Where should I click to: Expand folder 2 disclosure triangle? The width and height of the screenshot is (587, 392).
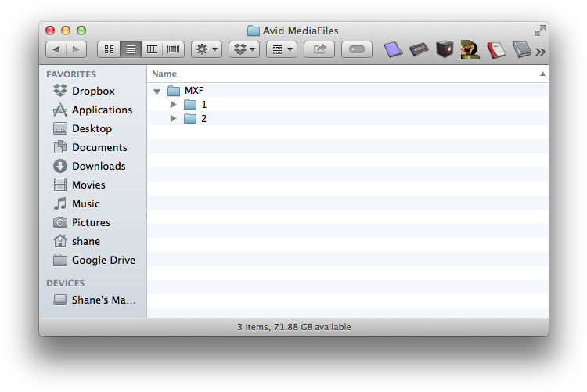click(173, 119)
